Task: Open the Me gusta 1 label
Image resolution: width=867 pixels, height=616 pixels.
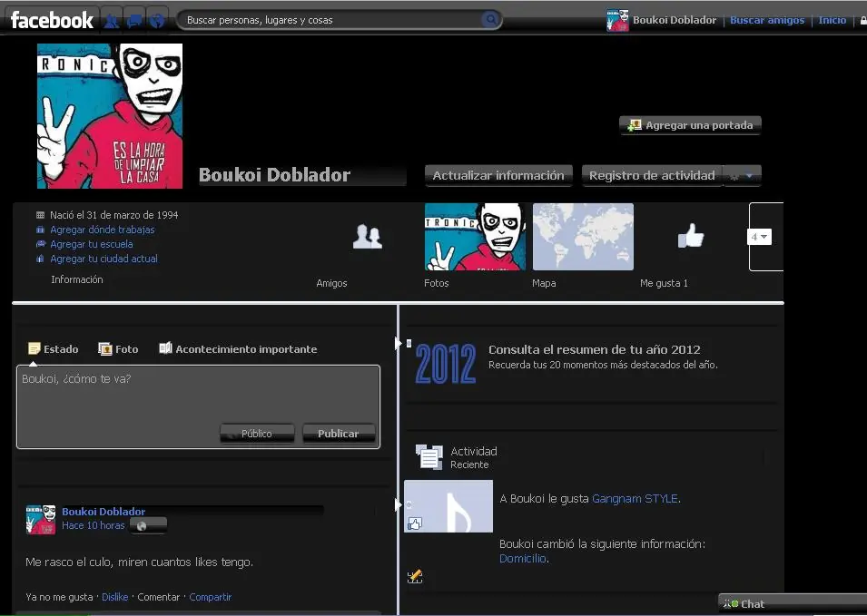Action: coord(664,283)
